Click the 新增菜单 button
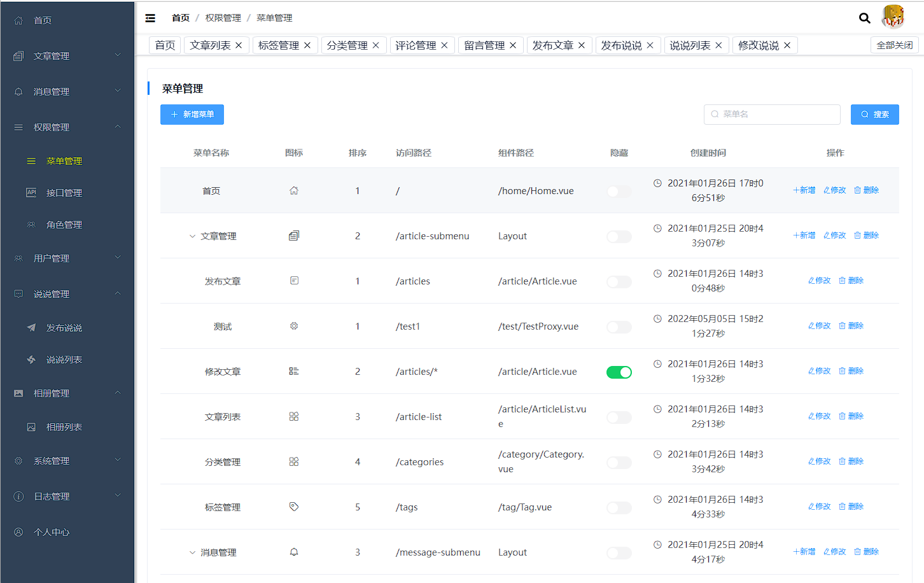Image resolution: width=924 pixels, height=583 pixels. 192,115
